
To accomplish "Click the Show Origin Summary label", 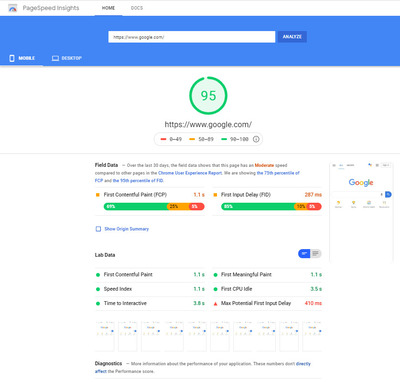I will click(x=127, y=229).
